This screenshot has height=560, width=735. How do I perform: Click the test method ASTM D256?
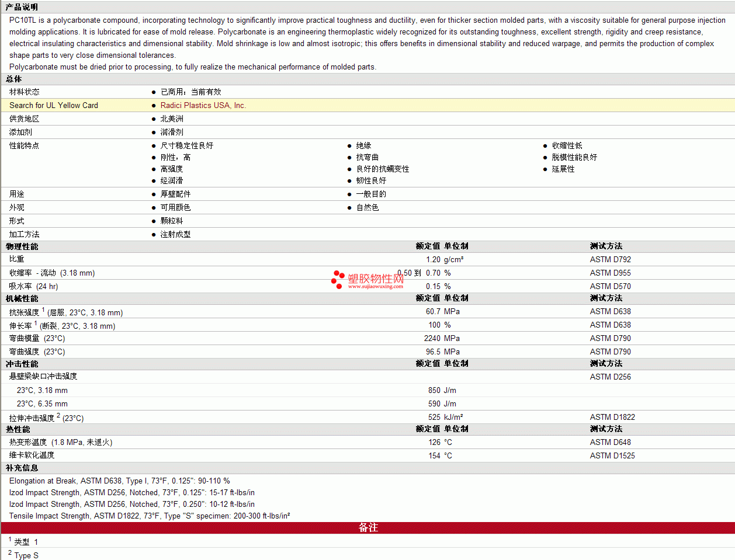tap(611, 377)
